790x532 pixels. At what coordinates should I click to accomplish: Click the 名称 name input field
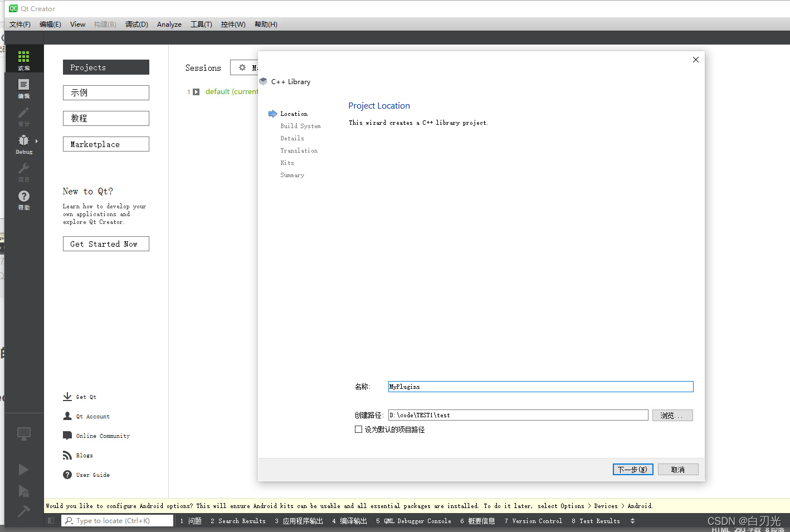(x=540, y=387)
